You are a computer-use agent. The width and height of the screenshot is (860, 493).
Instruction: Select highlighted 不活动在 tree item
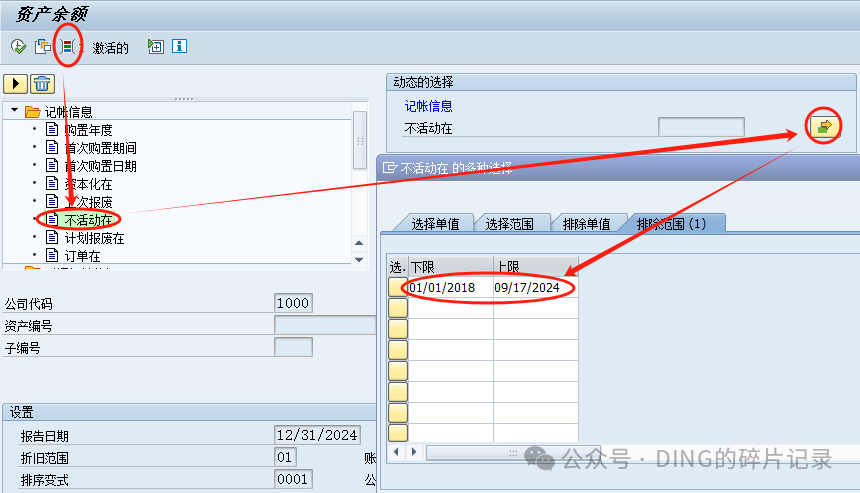coord(88,220)
